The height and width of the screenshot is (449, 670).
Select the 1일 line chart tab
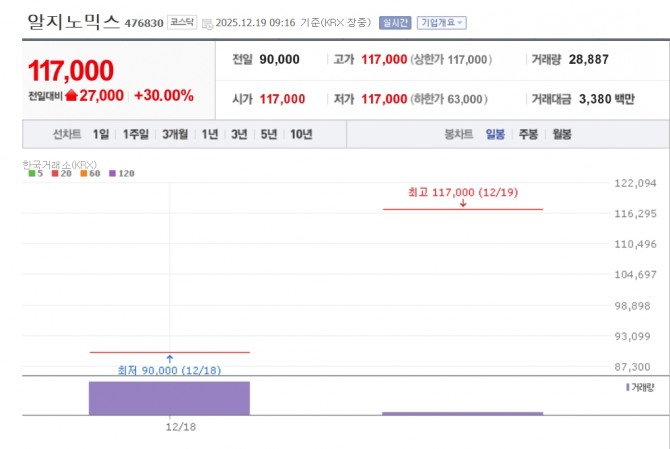101,134
